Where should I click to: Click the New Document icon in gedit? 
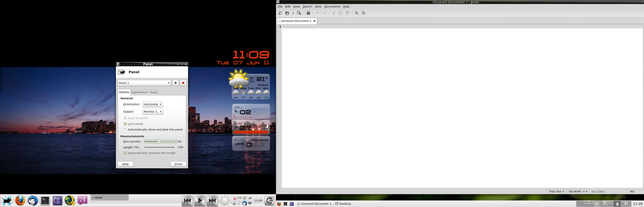(x=280, y=13)
